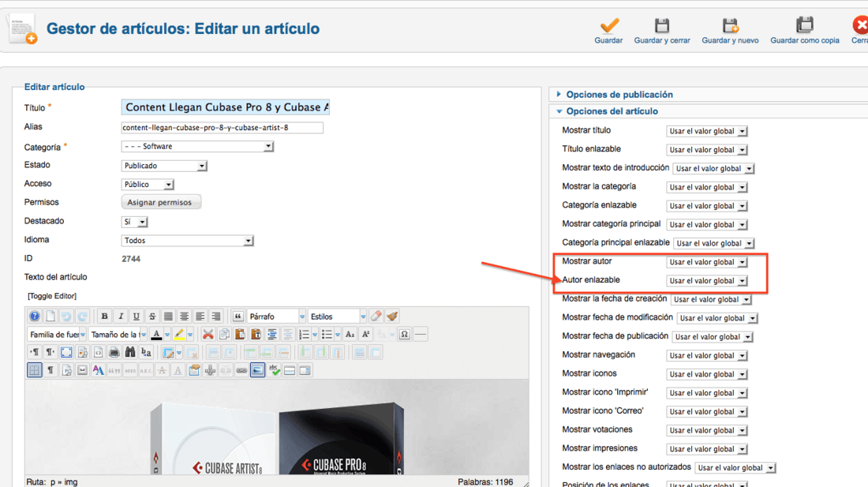Insert special character omega icon
This screenshot has height=487, width=868.
click(405, 334)
